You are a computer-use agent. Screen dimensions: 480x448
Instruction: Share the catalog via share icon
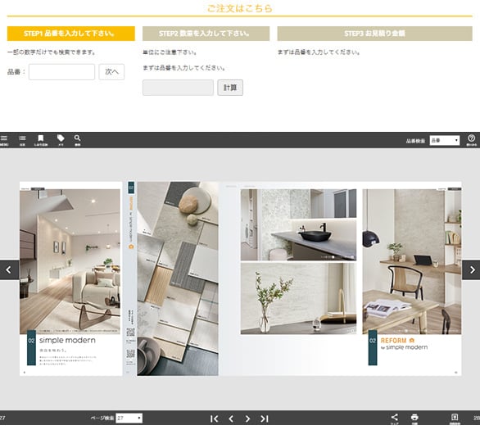395,419
